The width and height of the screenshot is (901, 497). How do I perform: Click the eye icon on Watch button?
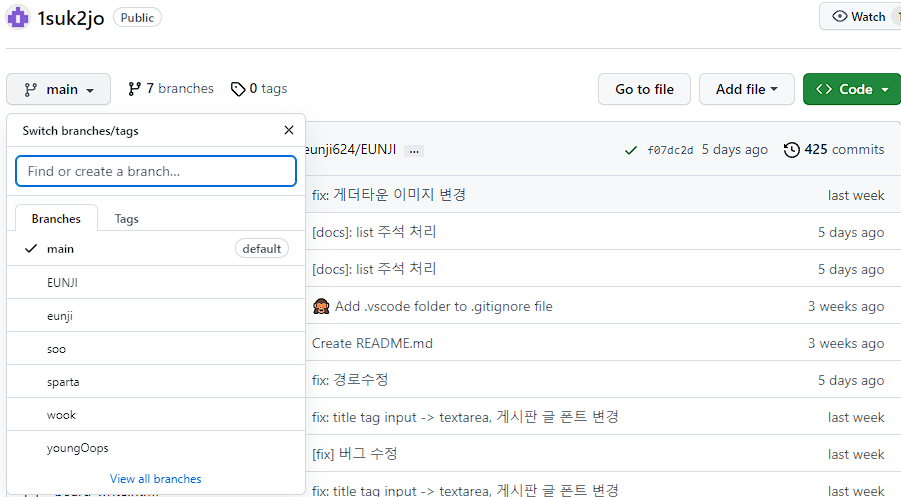pos(840,17)
